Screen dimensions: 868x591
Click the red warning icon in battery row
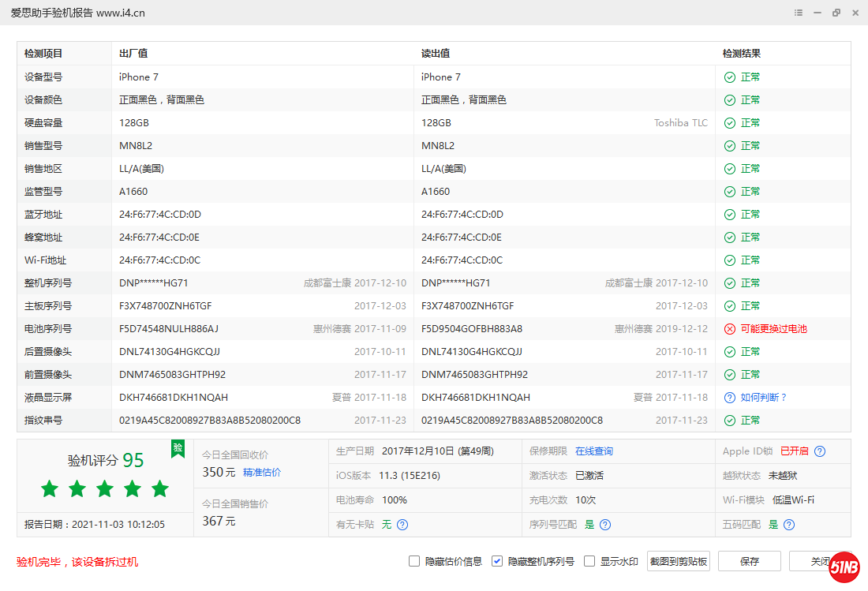pyautogui.click(x=730, y=329)
